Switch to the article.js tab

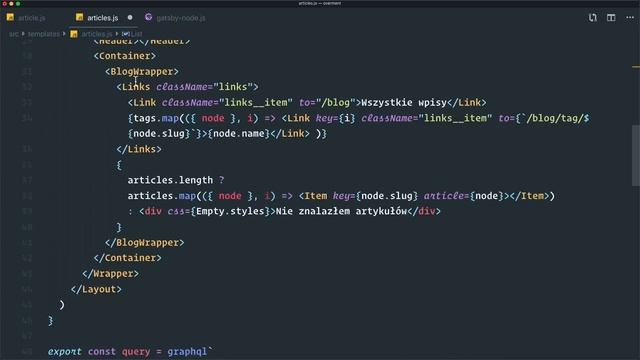coord(32,18)
